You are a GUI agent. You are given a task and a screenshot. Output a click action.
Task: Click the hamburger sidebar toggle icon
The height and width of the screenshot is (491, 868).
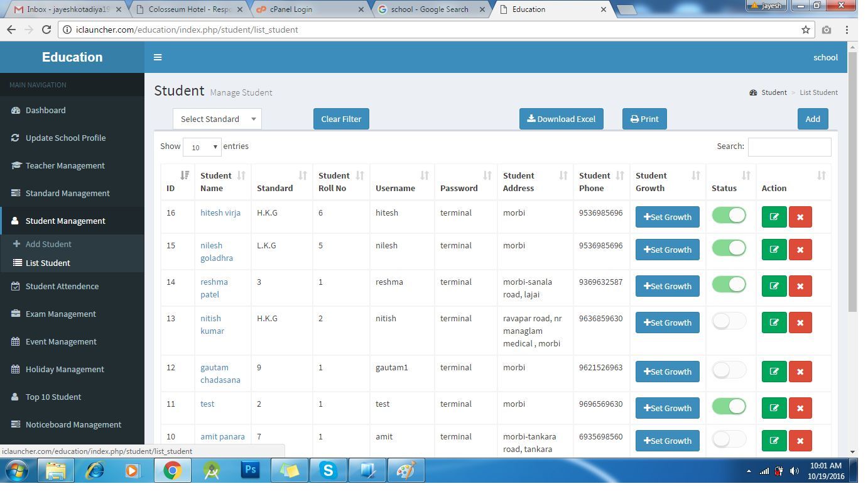[158, 57]
